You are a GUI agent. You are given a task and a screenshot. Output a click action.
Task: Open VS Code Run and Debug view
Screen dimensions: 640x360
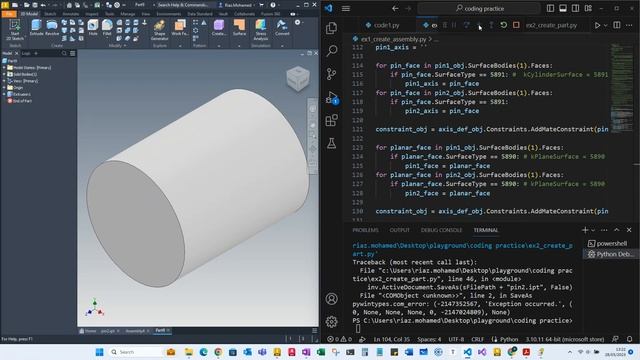(x=331, y=98)
